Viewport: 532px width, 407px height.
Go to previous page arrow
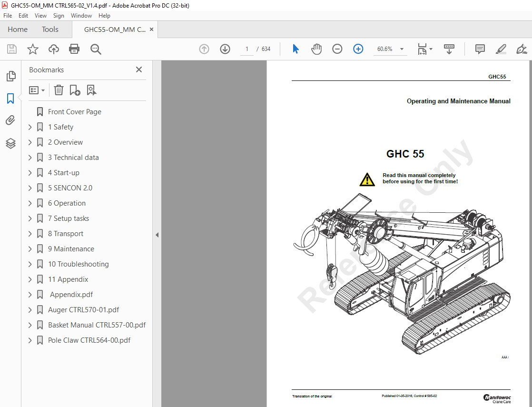pos(204,49)
